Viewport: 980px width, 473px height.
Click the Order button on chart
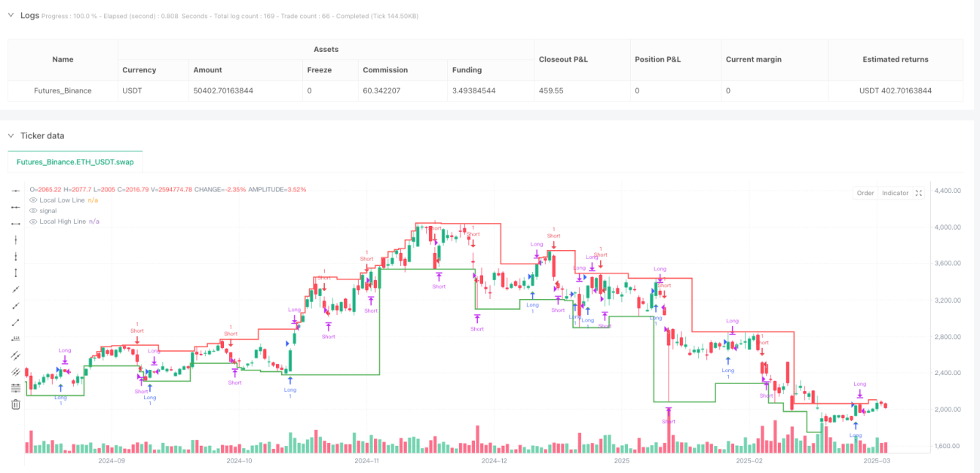click(x=865, y=193)
